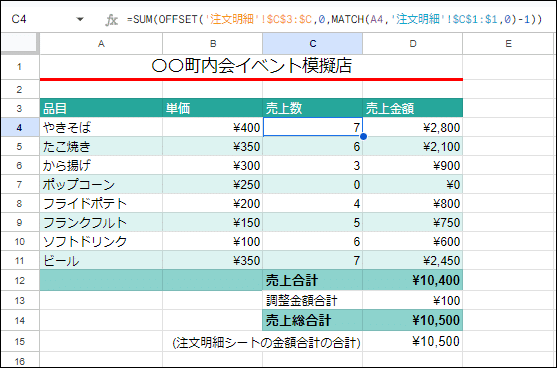The height and width of the screenshot is (368, 557).
Task: Click title cell 〇〇町内会イベント模擬店
Action: [251, 66]
